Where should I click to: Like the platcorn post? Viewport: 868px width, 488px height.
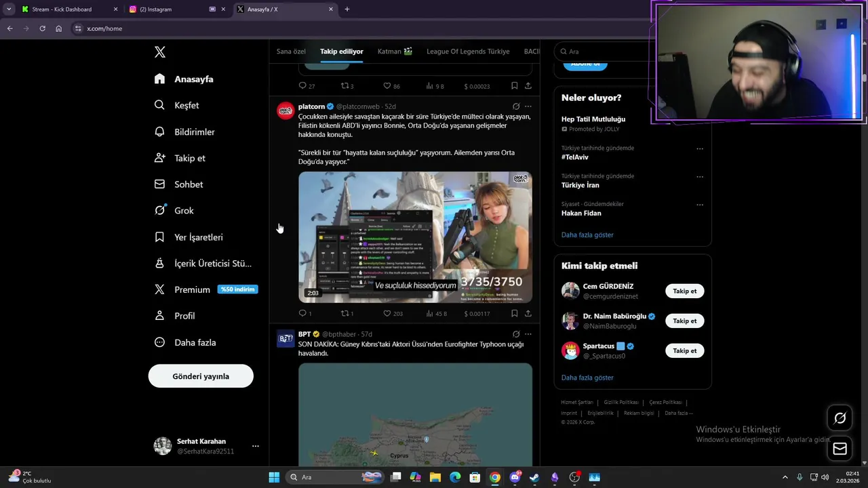393,314
